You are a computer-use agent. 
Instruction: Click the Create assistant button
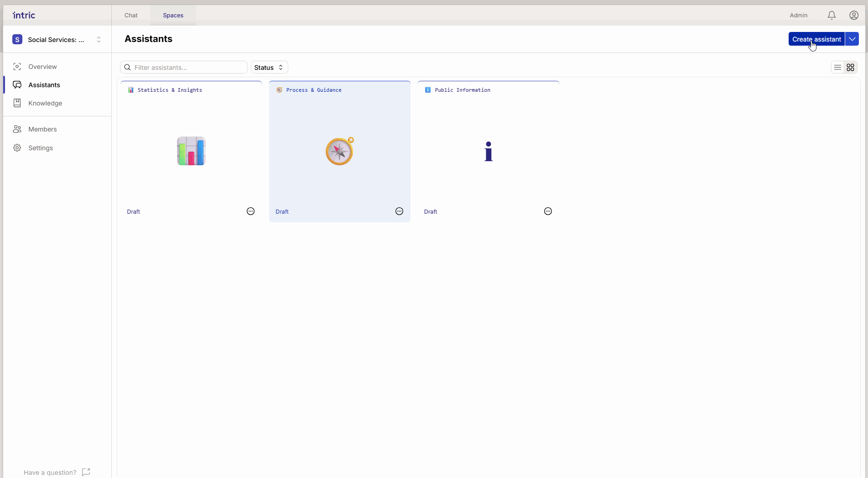tap(816, 39)
